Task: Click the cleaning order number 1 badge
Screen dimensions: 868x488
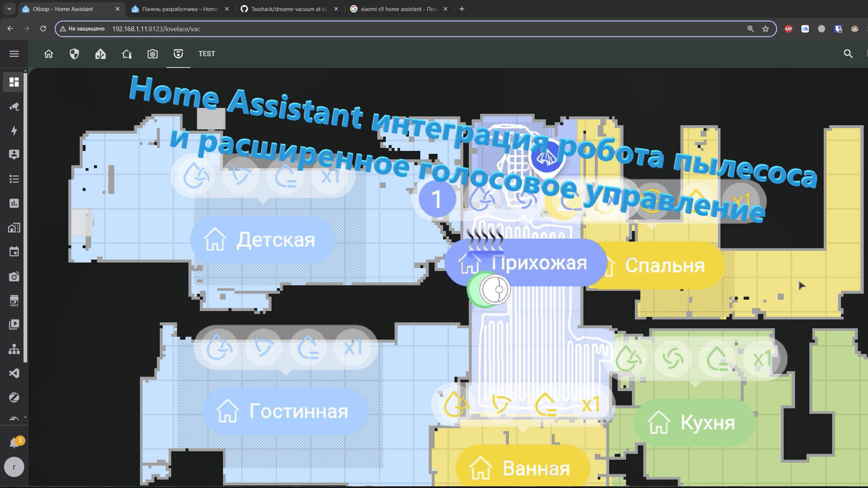Action: click(x=437, y=199)
